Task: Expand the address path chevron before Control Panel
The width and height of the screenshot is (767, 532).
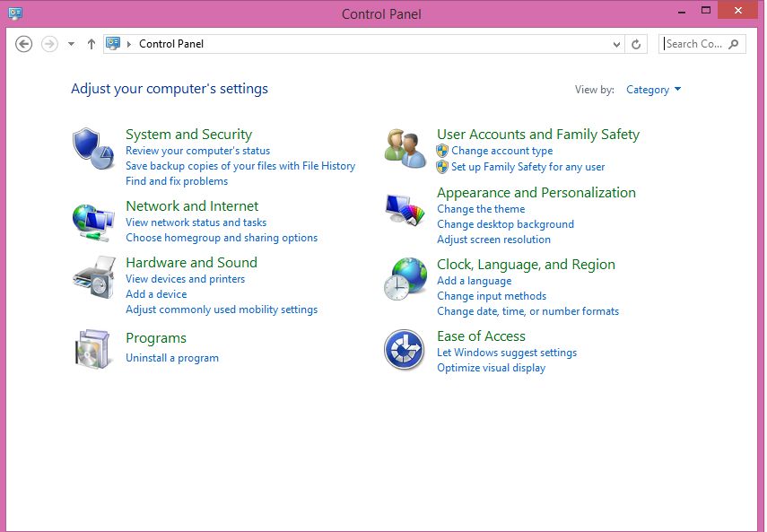Action: click(x=129, y=44)
